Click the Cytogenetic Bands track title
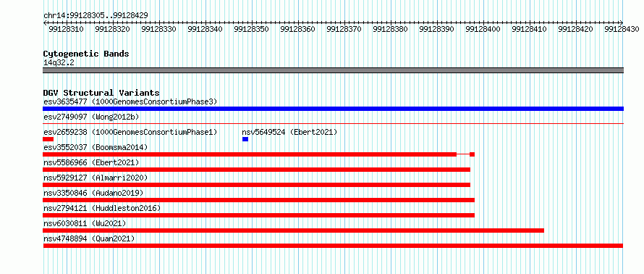 (x=86, y=54)
